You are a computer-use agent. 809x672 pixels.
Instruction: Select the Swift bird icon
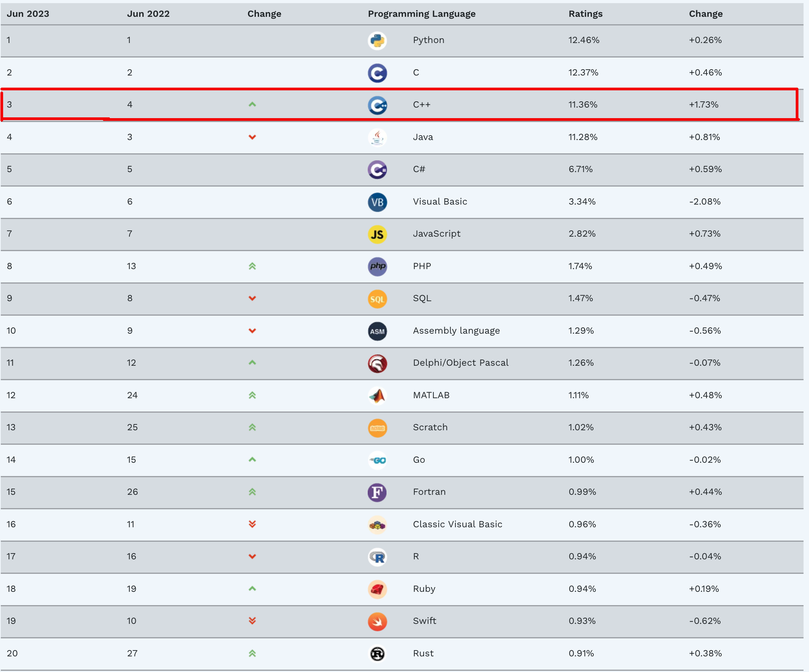[377, 622]
